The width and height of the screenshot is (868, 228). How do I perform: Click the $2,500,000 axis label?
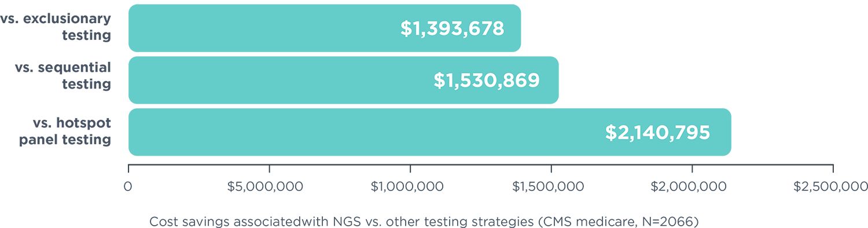click(830, 187)
